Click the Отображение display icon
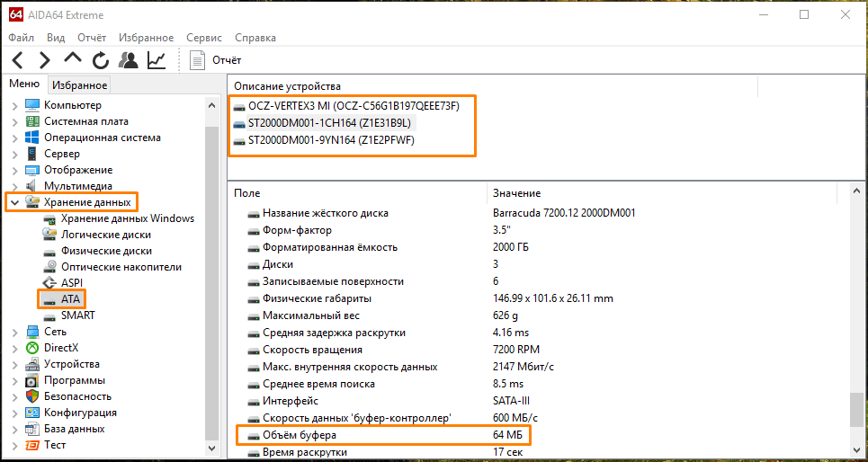The height and width of the screenshot is (462, 868). (32, 170)
